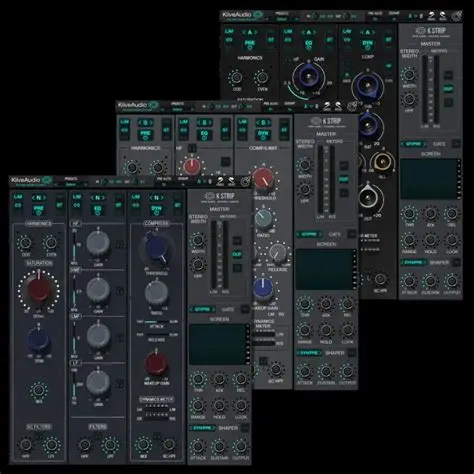Toggle LM on the front DYN module
This screenshot has height=474, width=474.
[x=136, y=197]
